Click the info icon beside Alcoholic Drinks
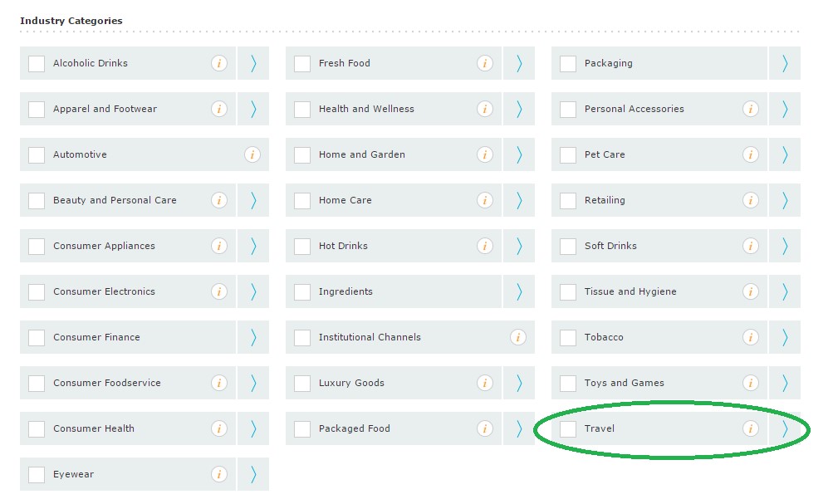 (x=219, y=63)
